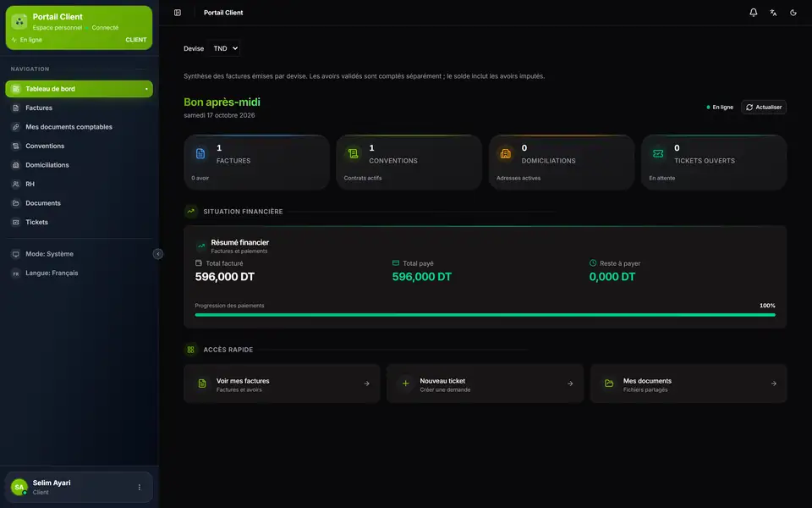The image size is (812, 508).
Task: Open the Selim Ayari user options menu
Action: click(x=140, y=488)
